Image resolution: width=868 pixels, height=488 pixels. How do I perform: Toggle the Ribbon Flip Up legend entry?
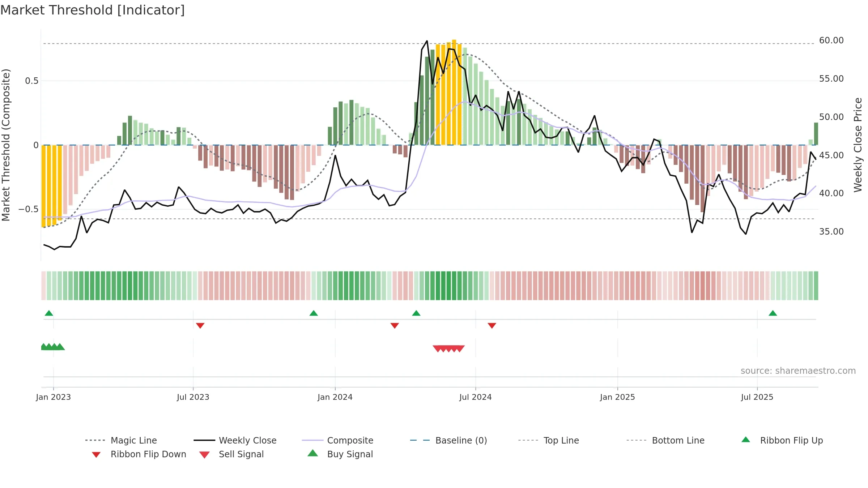point(782,440)
